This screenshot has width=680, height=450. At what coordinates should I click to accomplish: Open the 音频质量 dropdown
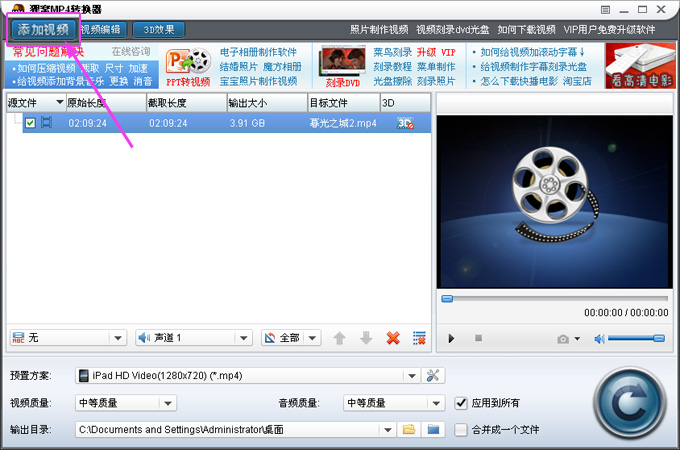tap(394, 403)
